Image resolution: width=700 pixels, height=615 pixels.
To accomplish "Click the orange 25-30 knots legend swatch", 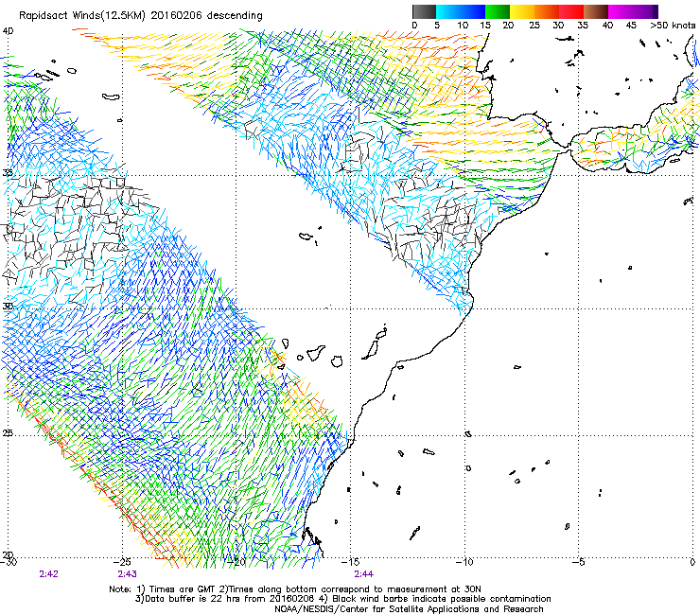I will tap(547, 11).
